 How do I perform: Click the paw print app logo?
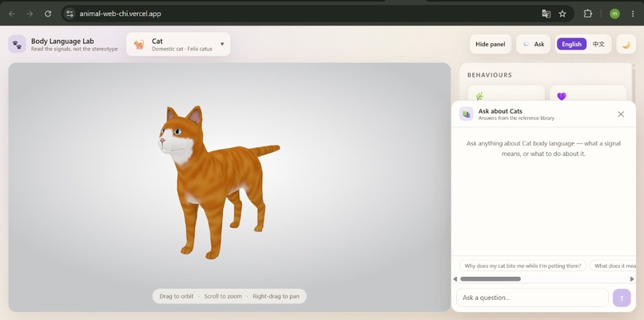(x=17, y=44)
